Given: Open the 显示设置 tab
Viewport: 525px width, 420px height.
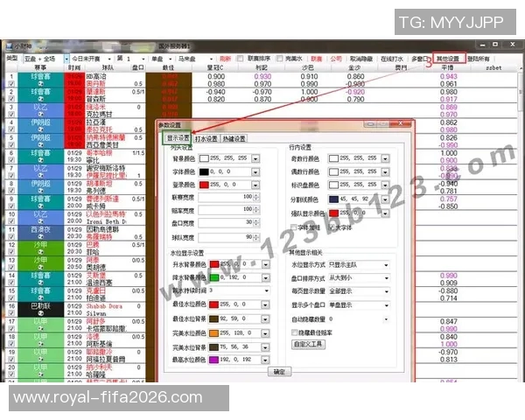Looking at the screenshot, I should (178, 138).
